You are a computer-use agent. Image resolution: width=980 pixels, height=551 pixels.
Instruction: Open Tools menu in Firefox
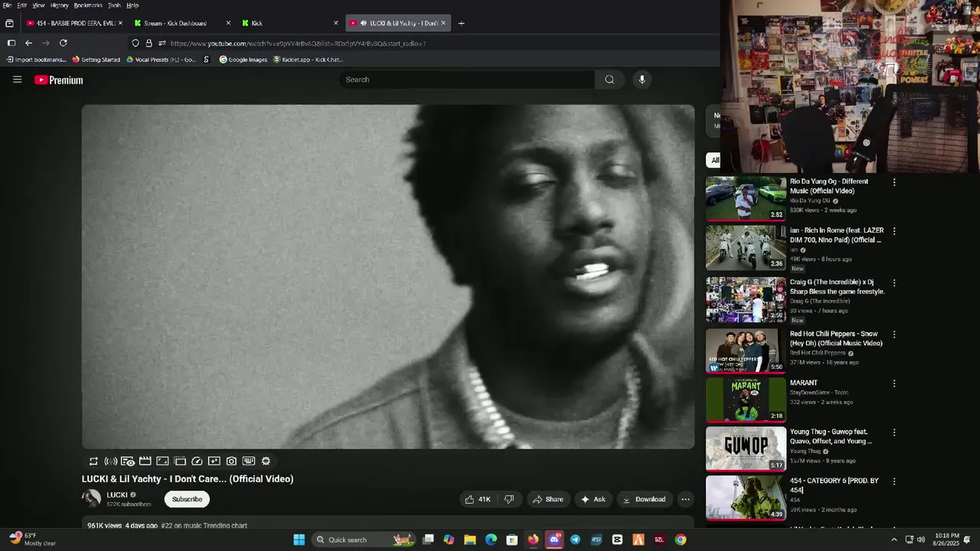pos(114,5)
